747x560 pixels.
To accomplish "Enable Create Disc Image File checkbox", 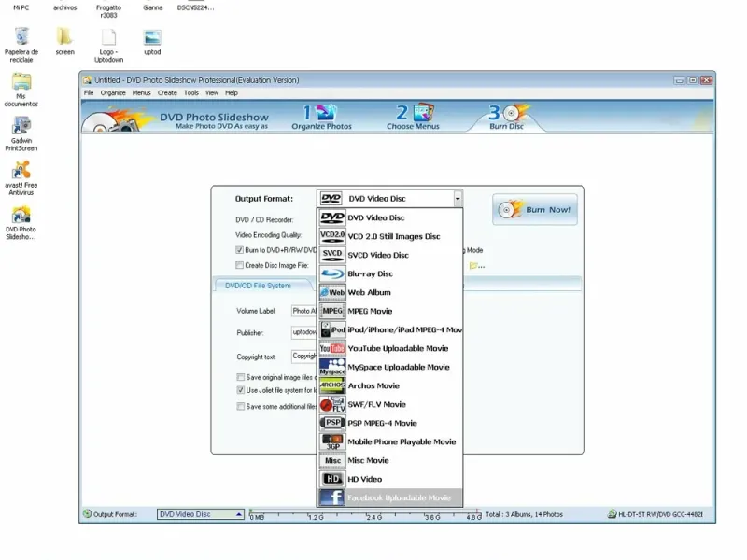I will coord(240,265).
